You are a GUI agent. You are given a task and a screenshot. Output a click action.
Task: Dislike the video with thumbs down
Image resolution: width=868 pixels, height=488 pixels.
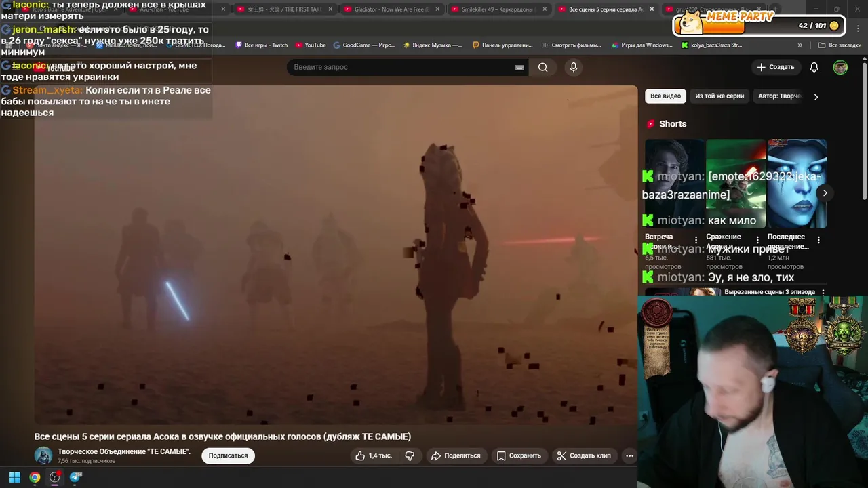[x=410, y=455]
